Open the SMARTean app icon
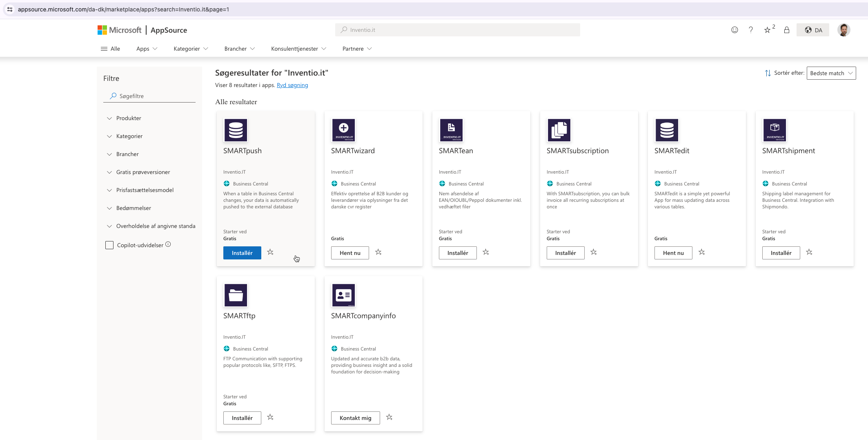 click(x=451, y=130)
